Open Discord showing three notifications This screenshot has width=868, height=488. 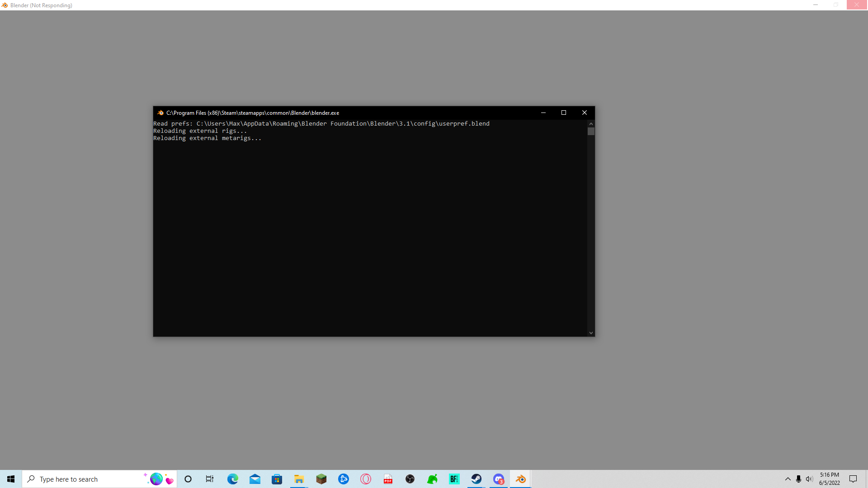coord(498,479)
